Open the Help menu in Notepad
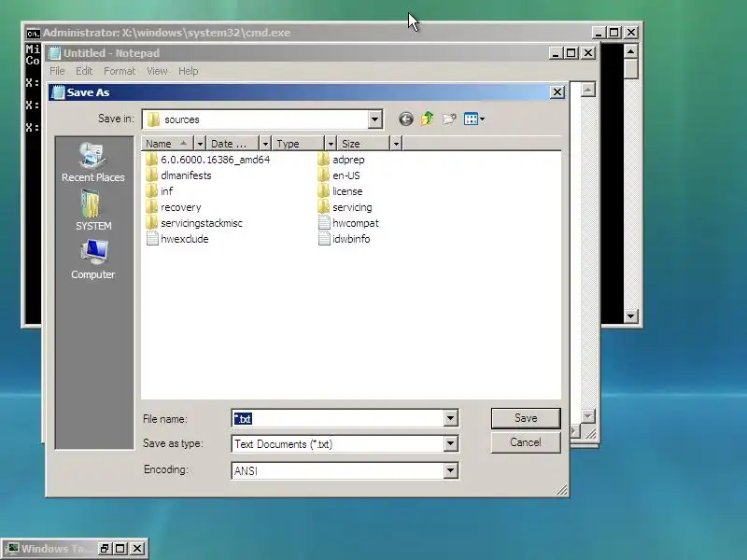The height and width of the screenshot is (560, 747). 189,71
